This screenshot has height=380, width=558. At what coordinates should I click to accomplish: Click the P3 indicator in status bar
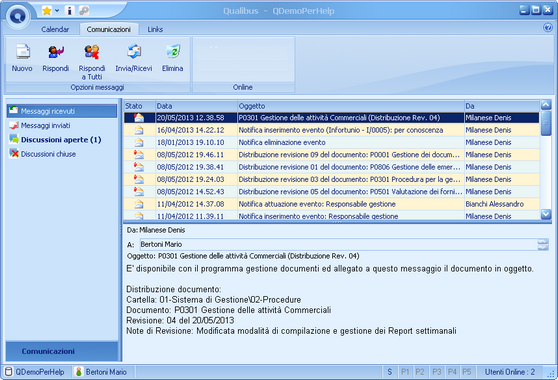[x=436, y=372]
